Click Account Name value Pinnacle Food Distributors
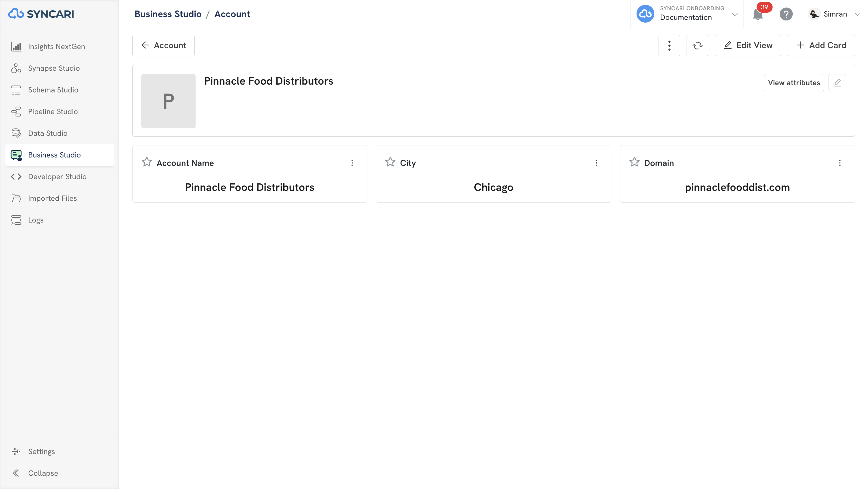 [250, 187]
